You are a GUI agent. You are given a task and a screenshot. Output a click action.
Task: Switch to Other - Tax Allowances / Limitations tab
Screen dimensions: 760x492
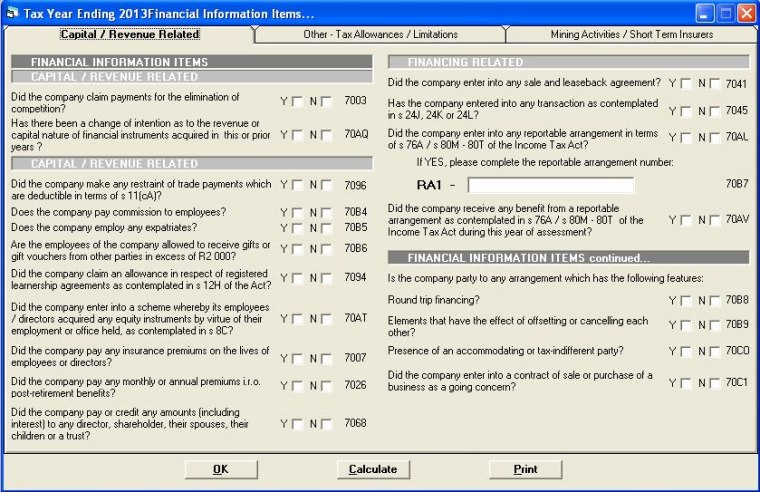coord(380,34)
